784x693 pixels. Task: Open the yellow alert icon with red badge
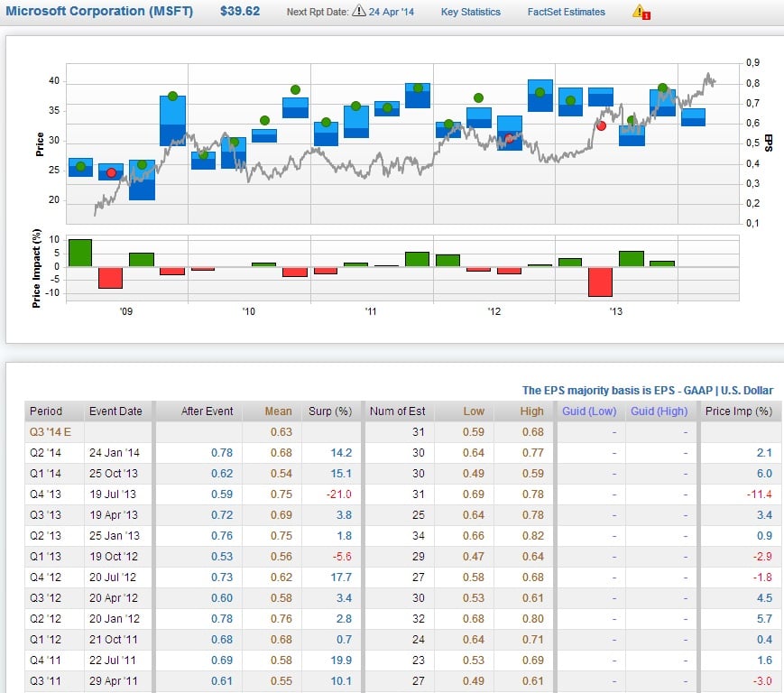pyautogui.click(x=640, y=12)
